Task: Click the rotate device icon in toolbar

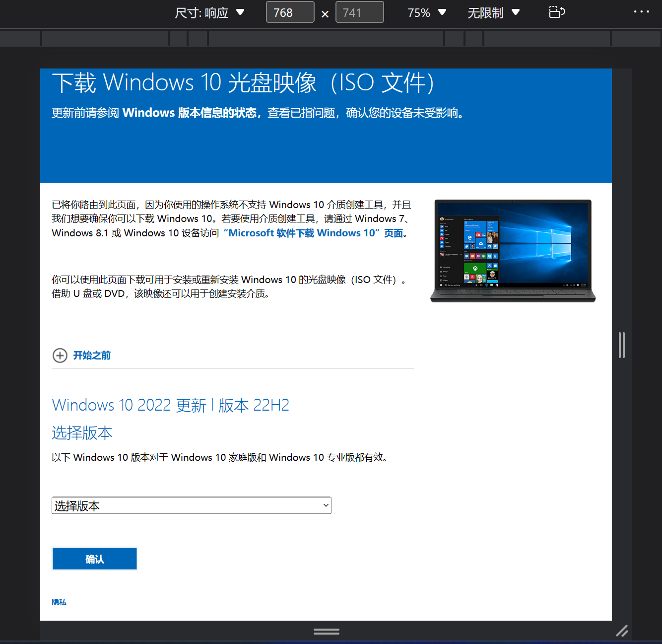Action: (x=557, y=12)
